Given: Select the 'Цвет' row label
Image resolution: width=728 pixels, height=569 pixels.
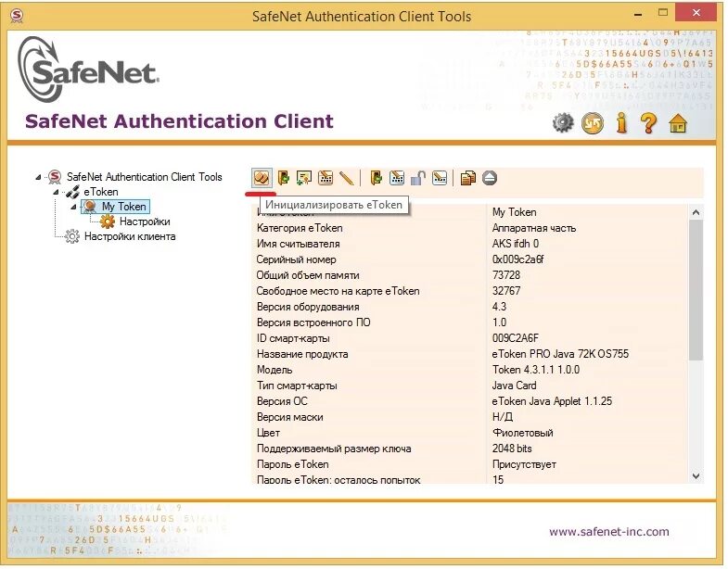Looking at the screenshot, I should [x=268, y=433].
